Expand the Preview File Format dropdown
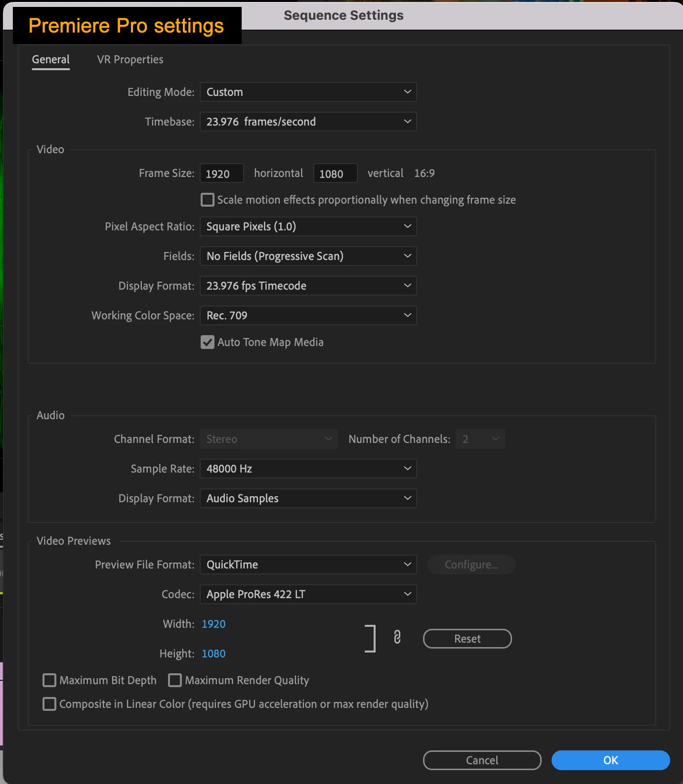This screenshot has height=784, width=683. click(308, 565)
